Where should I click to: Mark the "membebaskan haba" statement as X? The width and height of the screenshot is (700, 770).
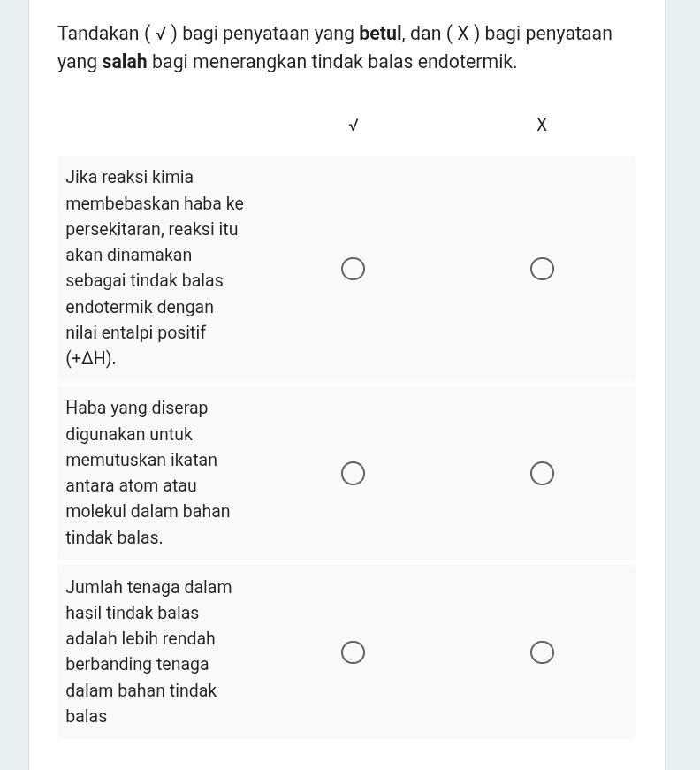pos(542,269)
